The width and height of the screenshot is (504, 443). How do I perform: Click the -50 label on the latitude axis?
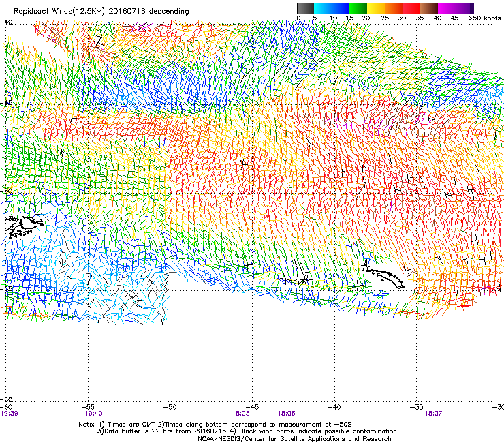[x=6, y=191]
